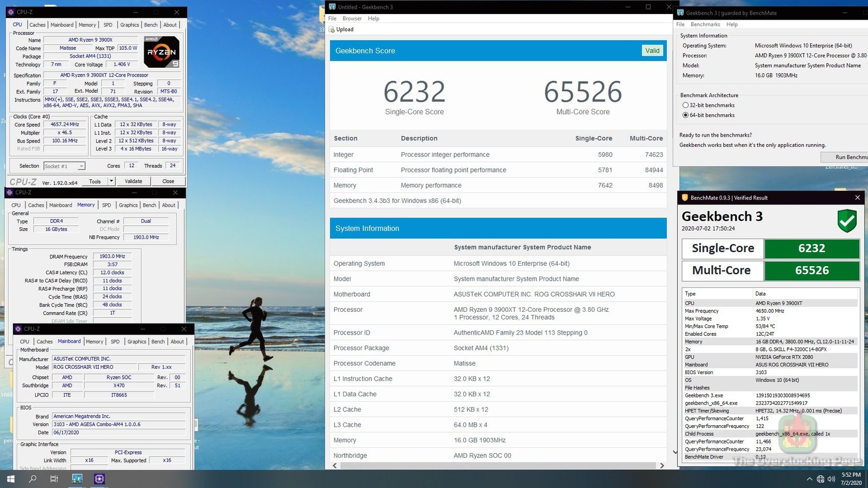The width and height of the screenshot is (868, 488).
Task: Expand the CPU-Z Tools dropdown arrow
Action: 111,181
